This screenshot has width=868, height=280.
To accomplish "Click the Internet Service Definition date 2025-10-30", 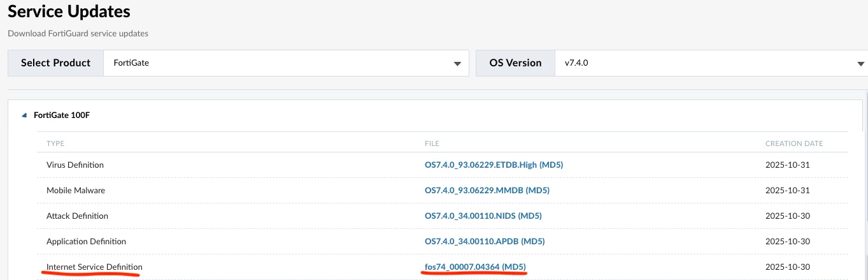I will (x=787, y=267).
